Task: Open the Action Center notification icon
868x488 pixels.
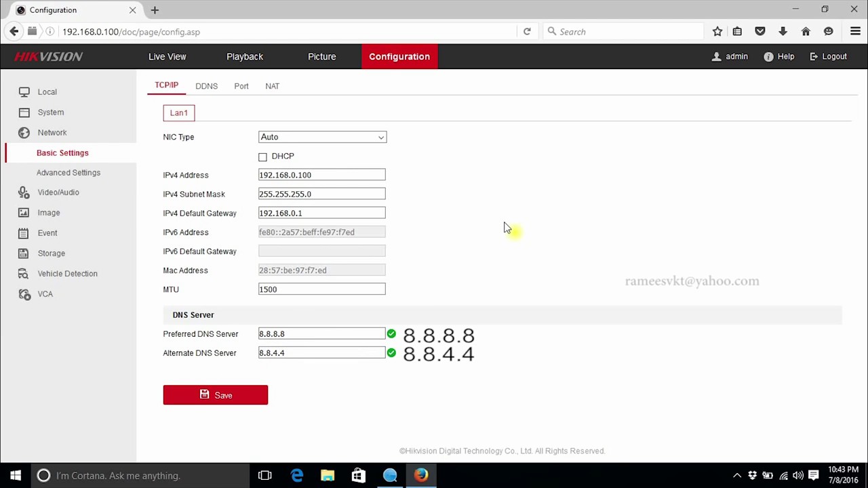Action: tap(814, 476)
